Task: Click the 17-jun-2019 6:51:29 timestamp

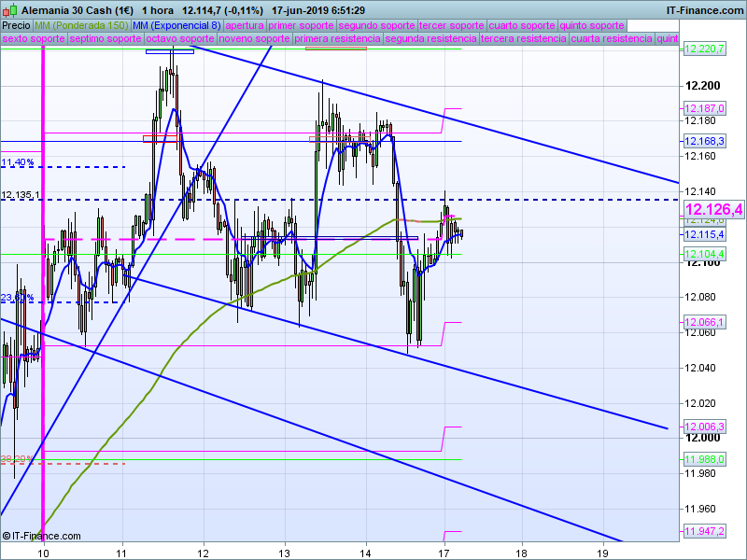Action: 318,10
